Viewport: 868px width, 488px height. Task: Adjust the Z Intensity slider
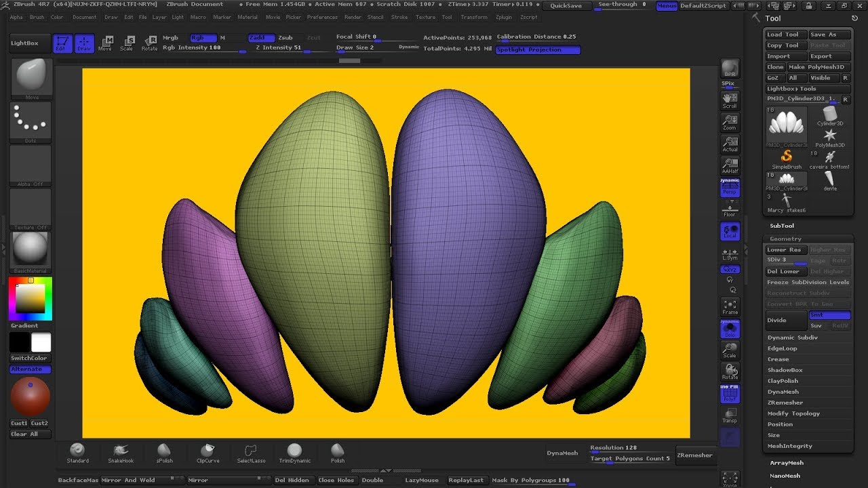click(282, 48)
